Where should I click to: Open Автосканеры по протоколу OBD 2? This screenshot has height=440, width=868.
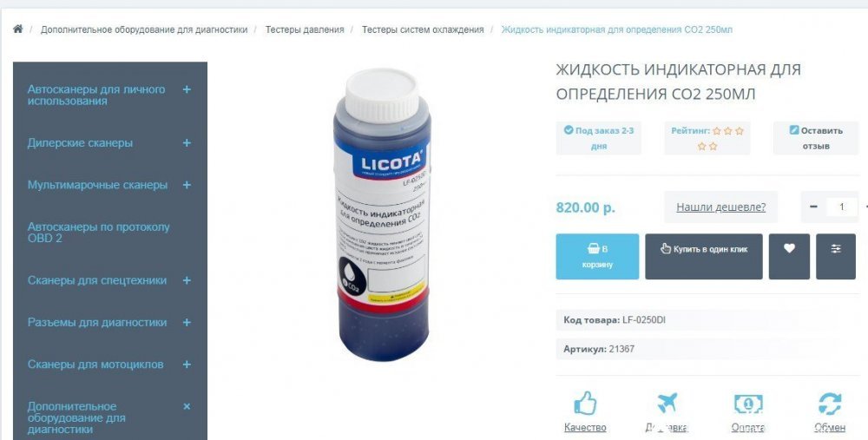[x=99, y=233]
